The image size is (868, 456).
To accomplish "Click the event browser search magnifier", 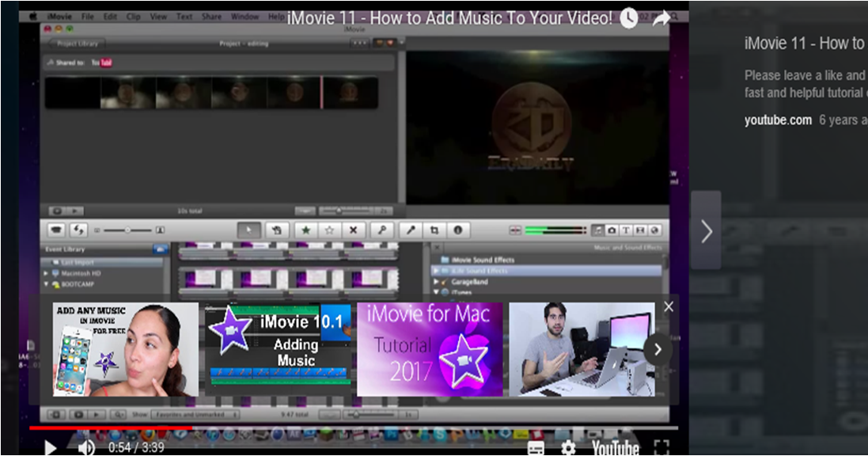I will point(119,415).
